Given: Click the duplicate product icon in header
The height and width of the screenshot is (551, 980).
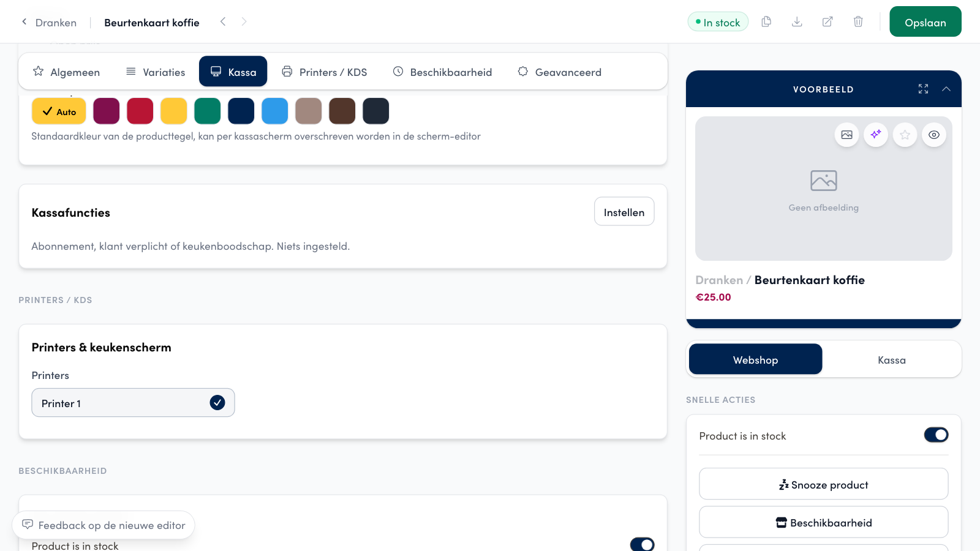Looking at the screenshot, I should 766,22.
